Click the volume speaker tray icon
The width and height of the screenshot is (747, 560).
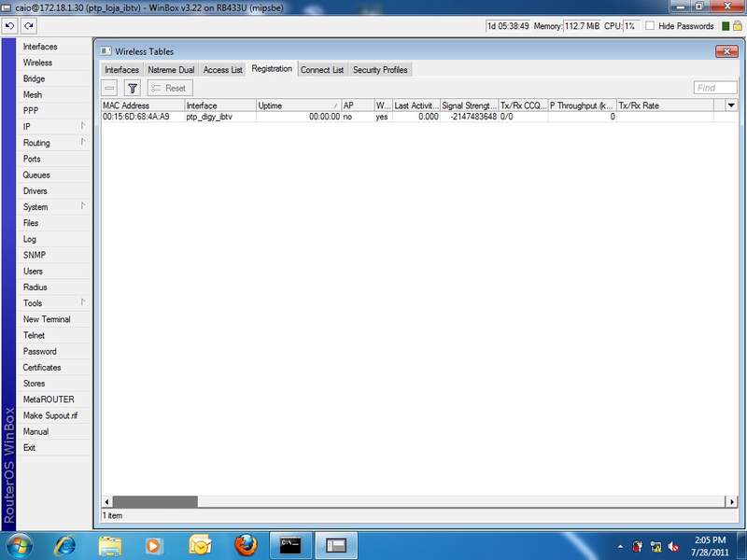click(673, 547)
